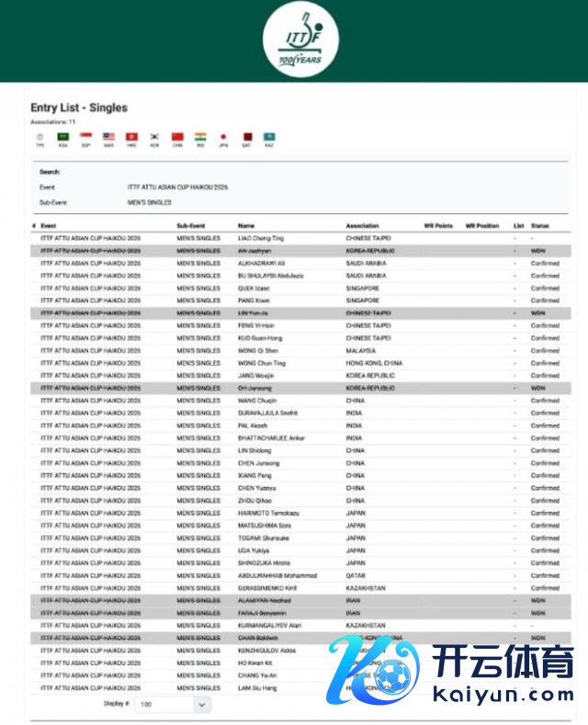Click player name HARIMOTO Tomokazu
588x725 pixels.
(x=264, y=513)
